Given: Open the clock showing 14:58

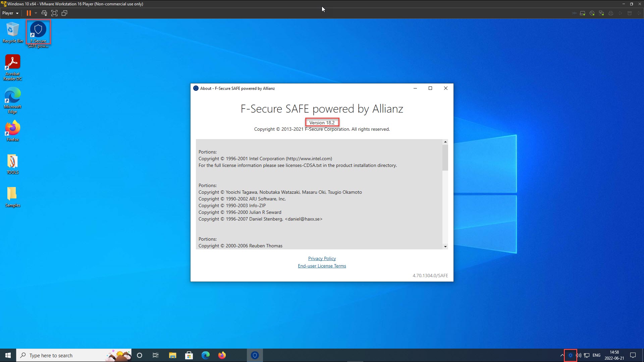Looking at the screenshot, I should (x=614, y=355).
